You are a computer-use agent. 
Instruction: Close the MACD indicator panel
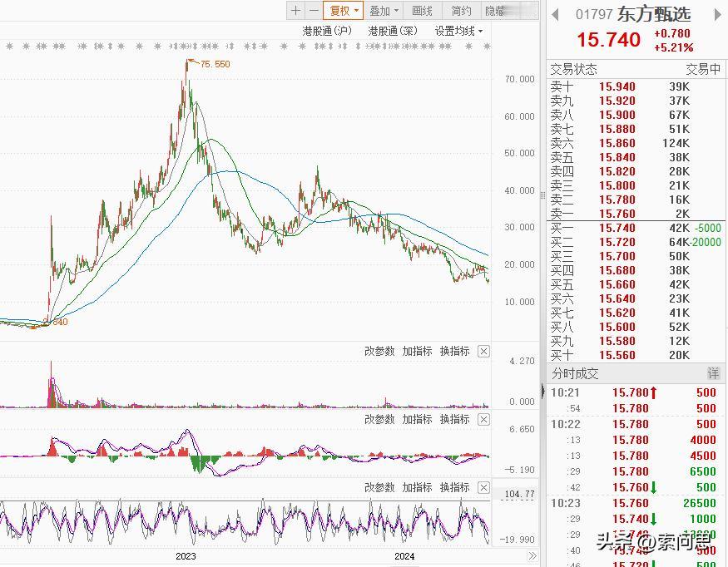point(483,420)
